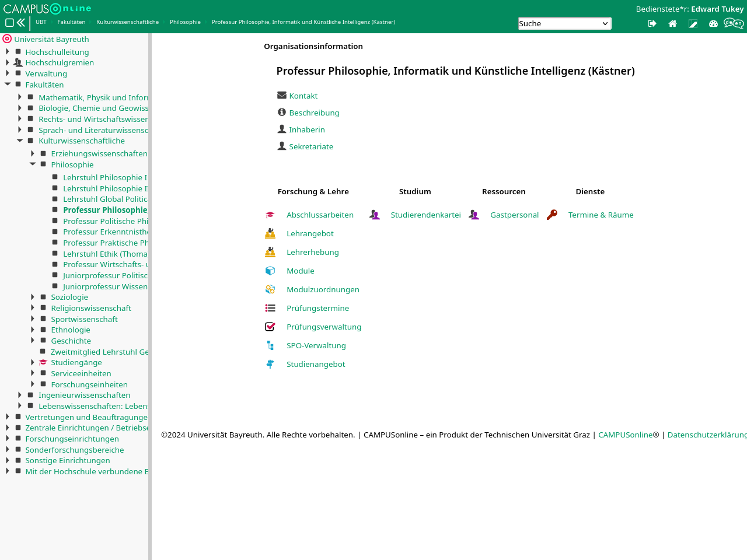Click the UBT breadcrumb

[41, 22]
